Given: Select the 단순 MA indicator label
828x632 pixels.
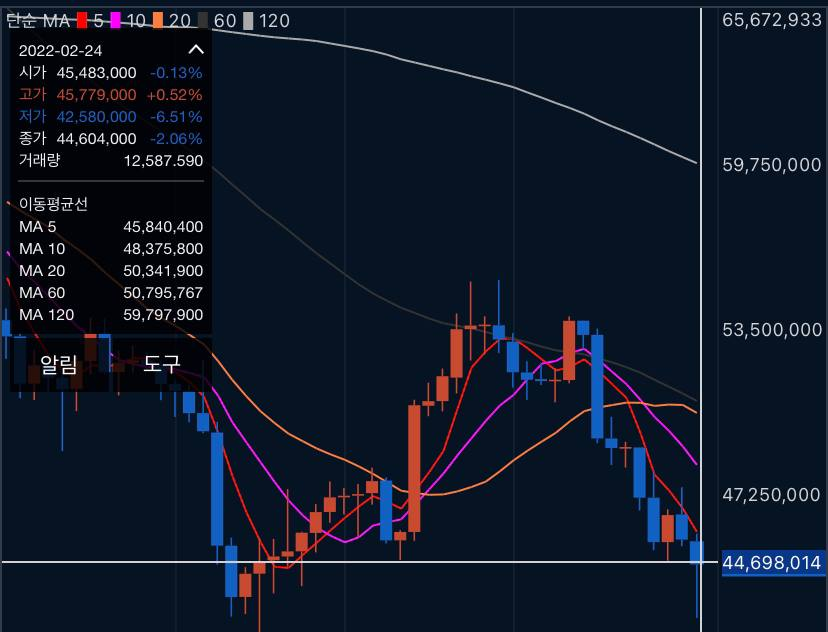Looking at the screenshot, I should tap(38, 21).
